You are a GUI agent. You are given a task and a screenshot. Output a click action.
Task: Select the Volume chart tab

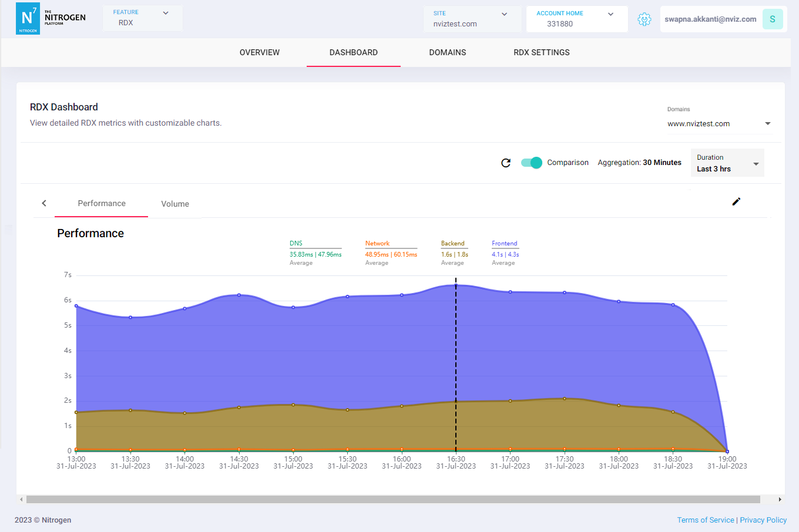coord(175,204)
